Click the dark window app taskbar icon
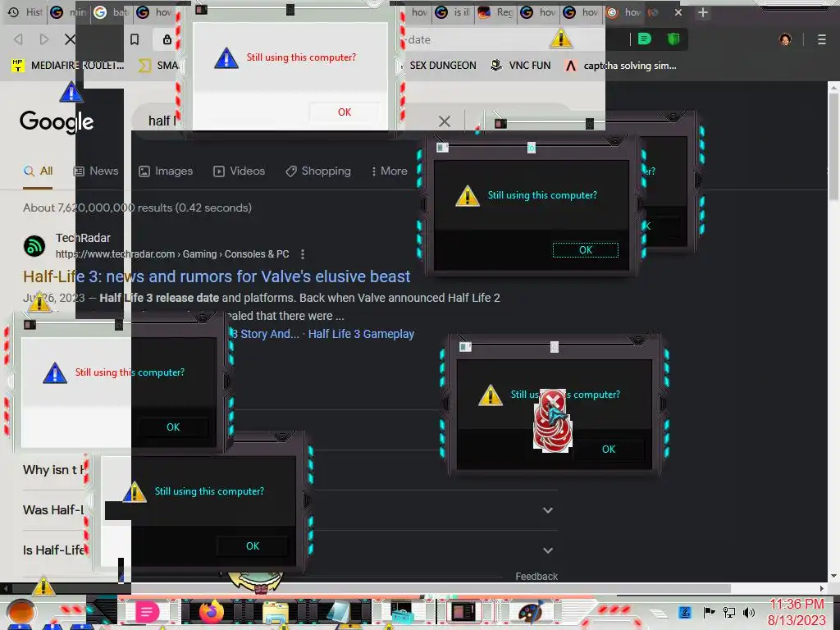 (464, 612)
